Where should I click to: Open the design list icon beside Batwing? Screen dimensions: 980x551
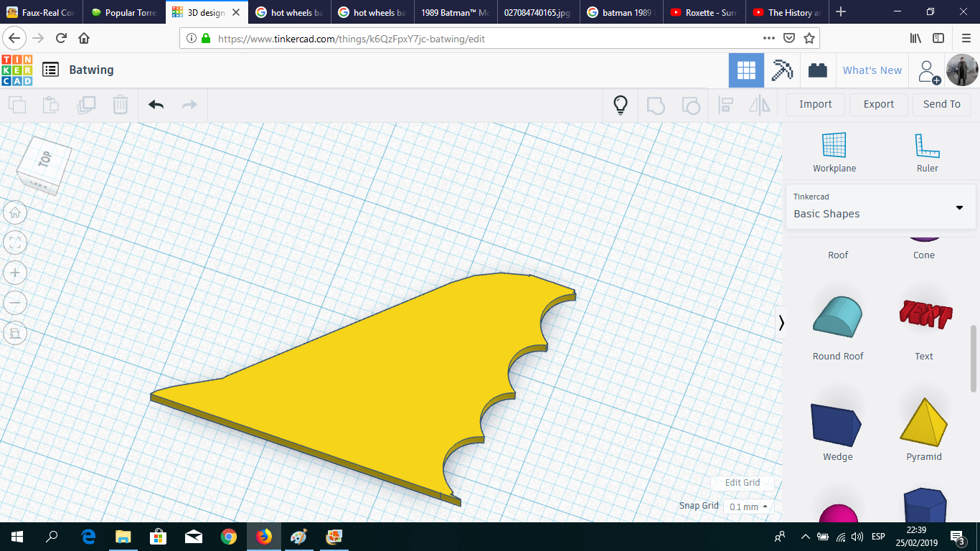50,70
